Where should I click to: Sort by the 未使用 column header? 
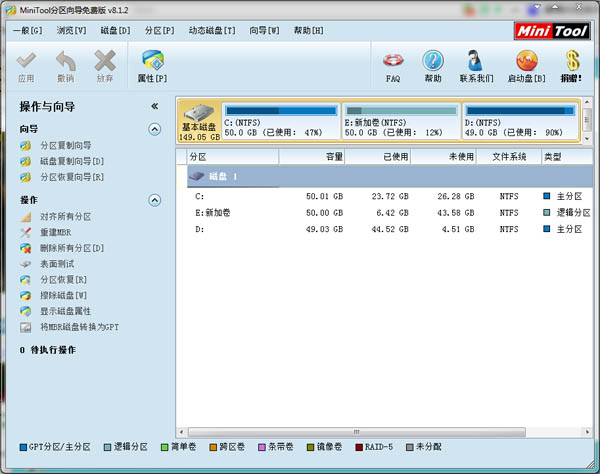pyautogui.click(x=444, y=157)
